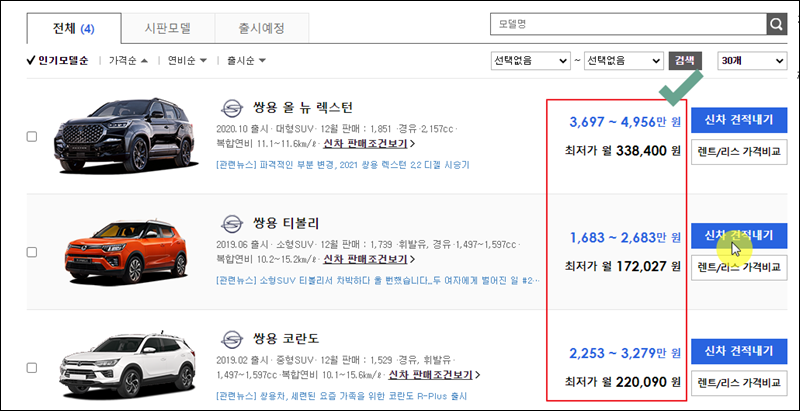
Task: Switch to the 전체 (4) tab
Action: pyautogui.click(x=74, y=29)
